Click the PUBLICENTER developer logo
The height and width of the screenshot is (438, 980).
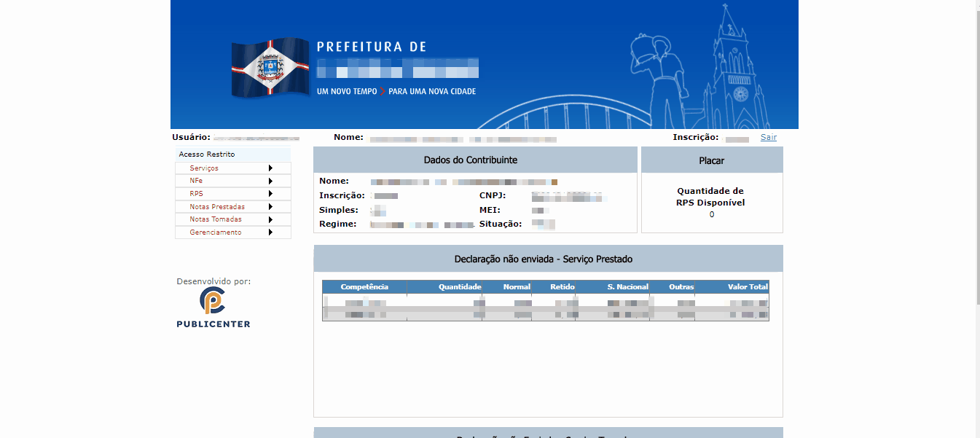[212, 301]
